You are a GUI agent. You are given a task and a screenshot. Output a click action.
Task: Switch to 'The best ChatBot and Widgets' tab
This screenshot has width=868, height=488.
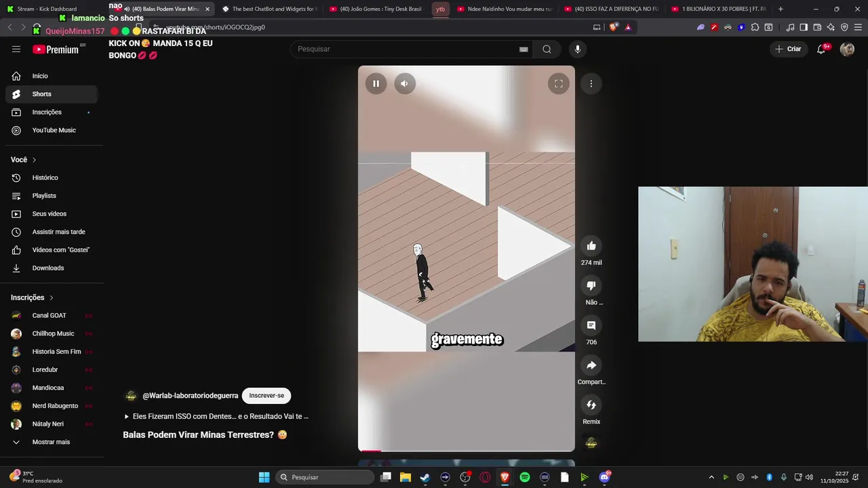pos(269,9)
